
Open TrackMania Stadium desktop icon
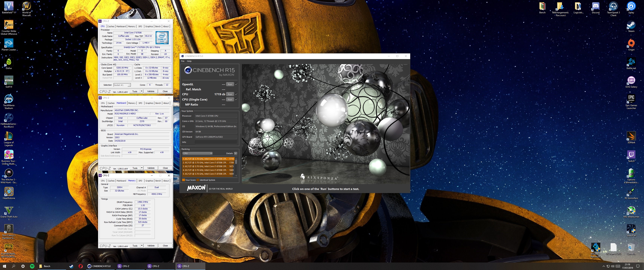pos(9,101)
